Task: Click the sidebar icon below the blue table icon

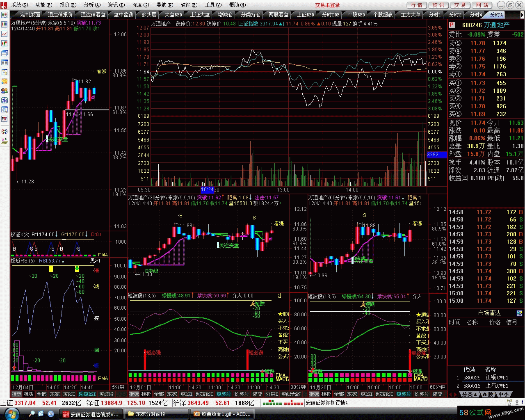Action: click(x=5, y=72)
